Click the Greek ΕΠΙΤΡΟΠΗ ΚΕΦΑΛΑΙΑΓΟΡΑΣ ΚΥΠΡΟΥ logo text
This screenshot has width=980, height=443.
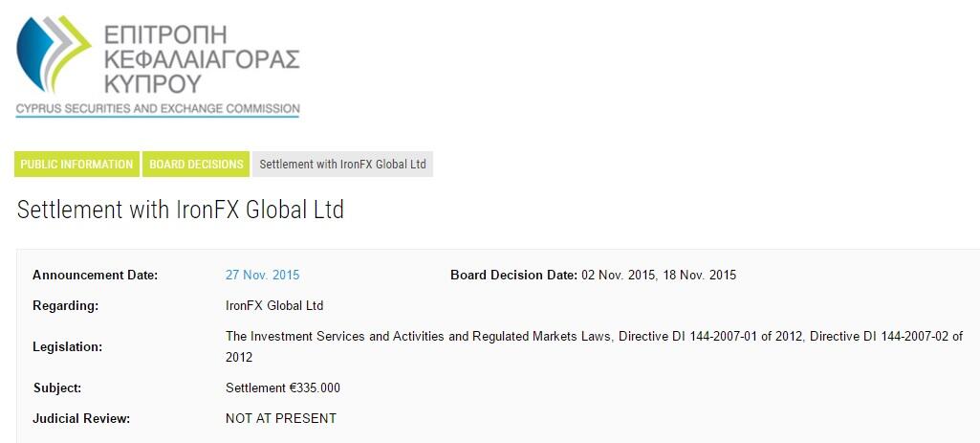pos(202,58)
